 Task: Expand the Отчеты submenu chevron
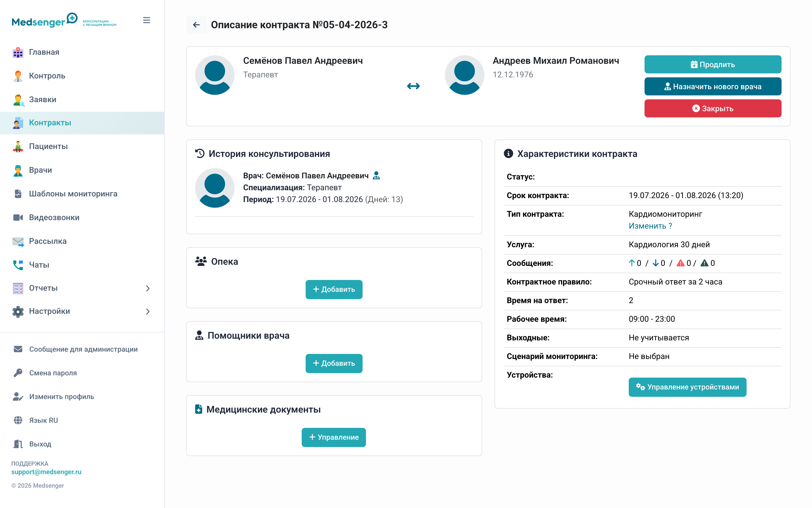point(148,288)
